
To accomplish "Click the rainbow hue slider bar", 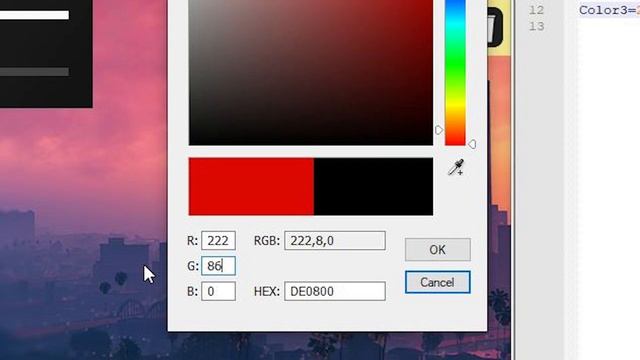I will click(x=455, y=72).
